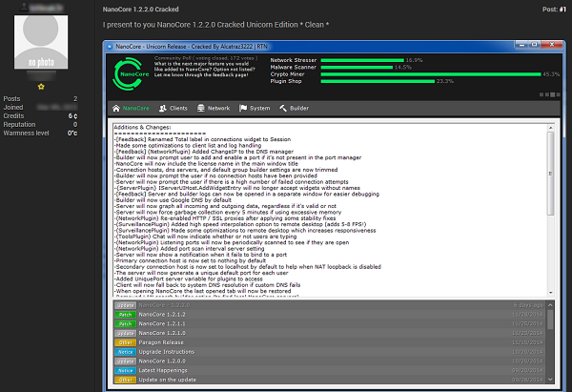Open the Clients tab
Screen dimensions: 572x392
(x=174, y=108)
